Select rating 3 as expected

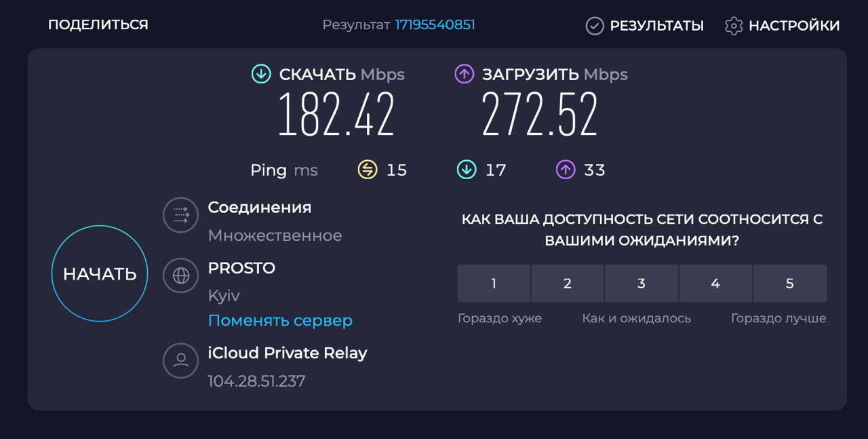[642, 284]
